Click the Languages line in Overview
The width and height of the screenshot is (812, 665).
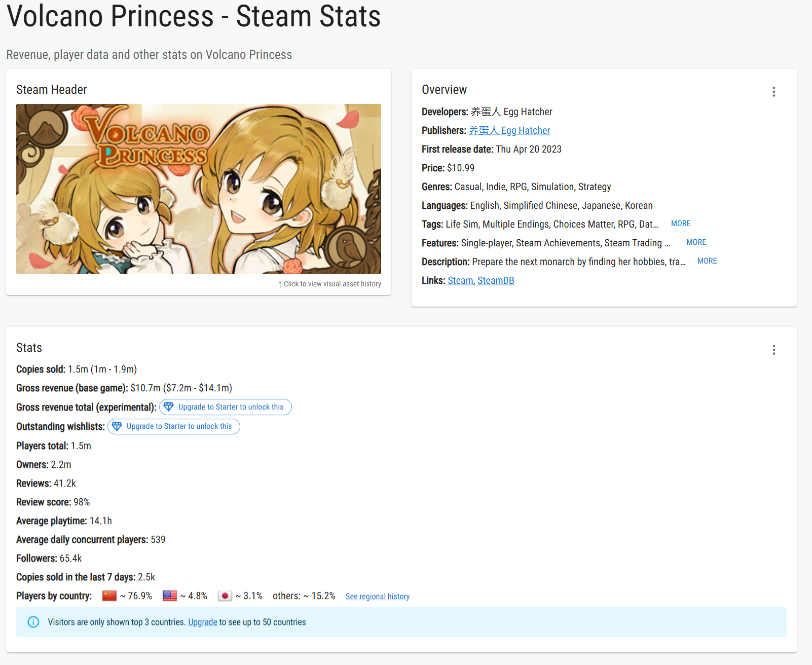[x=537, y=205]
